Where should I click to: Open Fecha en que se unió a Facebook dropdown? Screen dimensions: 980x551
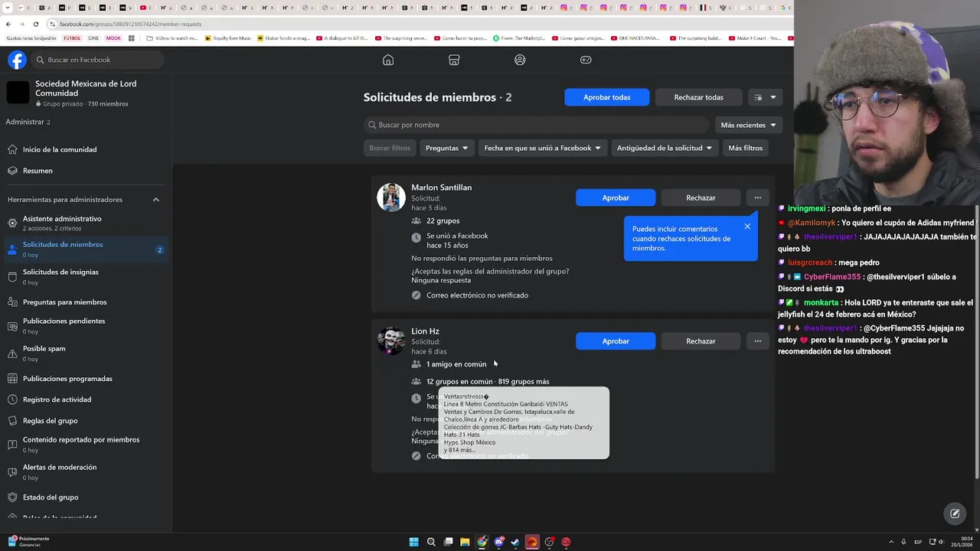click(542, 148)
